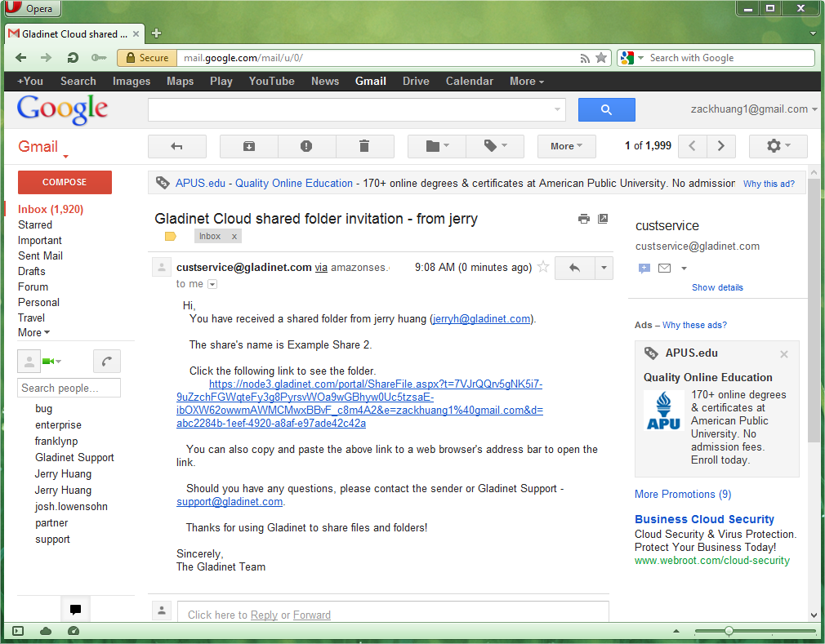Navigate back in Opera browser
The image size is (825, 644).
tap(21, 58)
